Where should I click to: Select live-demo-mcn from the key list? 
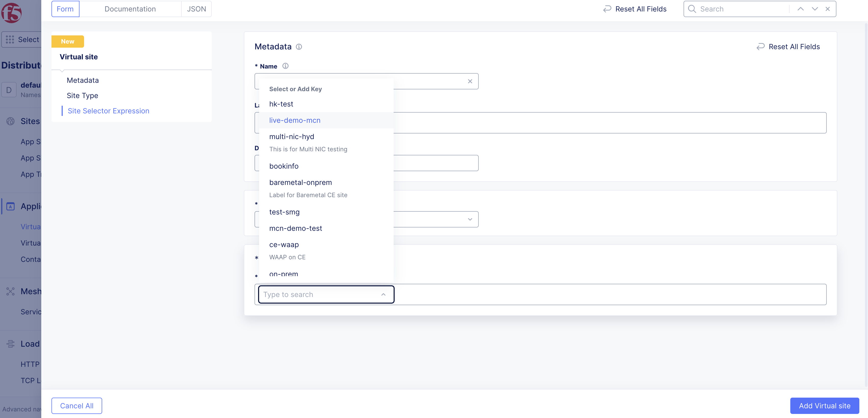[295, 120]
